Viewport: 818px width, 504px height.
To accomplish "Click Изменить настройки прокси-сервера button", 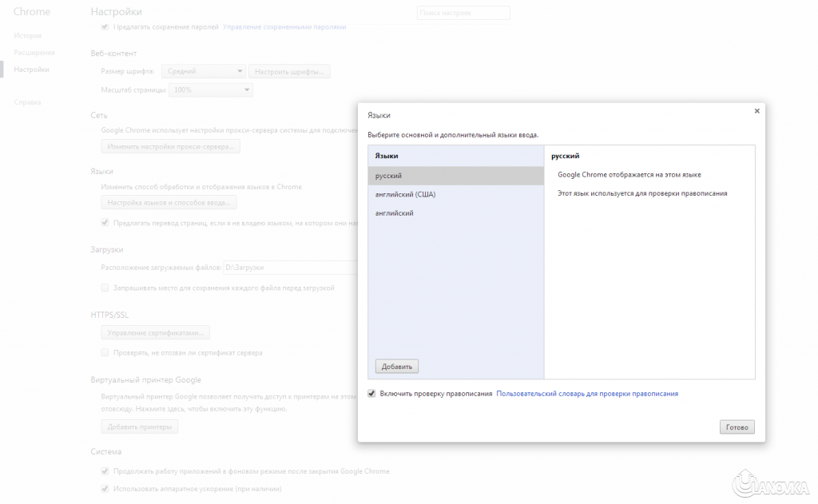I will click(x=171, y=147).
